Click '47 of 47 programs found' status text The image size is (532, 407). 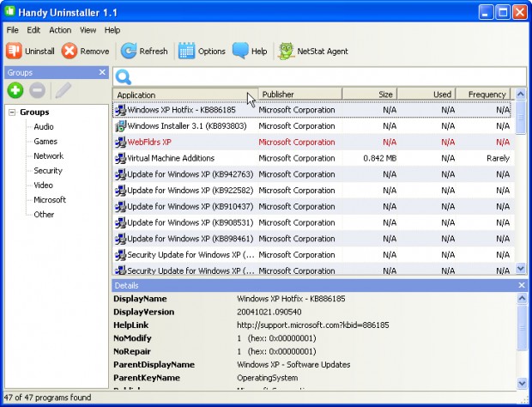pos(47,398)
